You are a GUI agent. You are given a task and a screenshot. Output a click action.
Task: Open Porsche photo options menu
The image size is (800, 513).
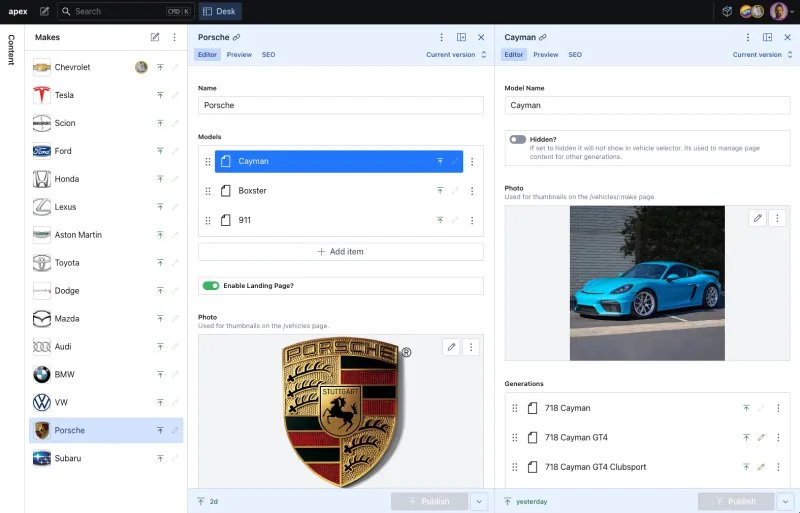(x=471, y=347)
